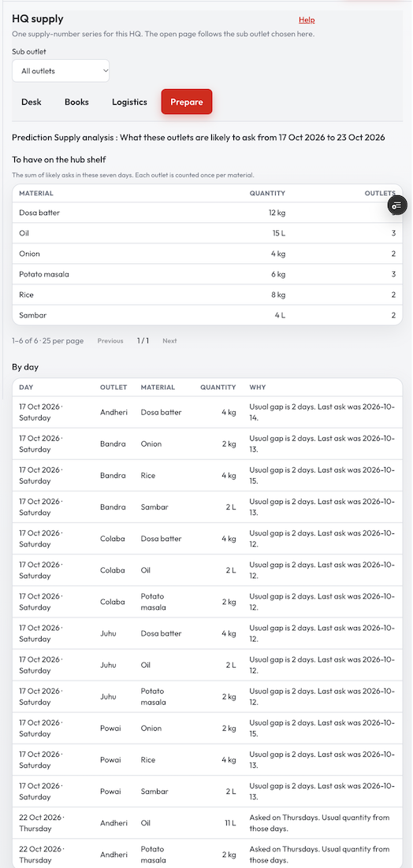Switch to the Logistics tab
Viewport: 413px width, 868px height.
pyautogui.click(x=129, y=102)
